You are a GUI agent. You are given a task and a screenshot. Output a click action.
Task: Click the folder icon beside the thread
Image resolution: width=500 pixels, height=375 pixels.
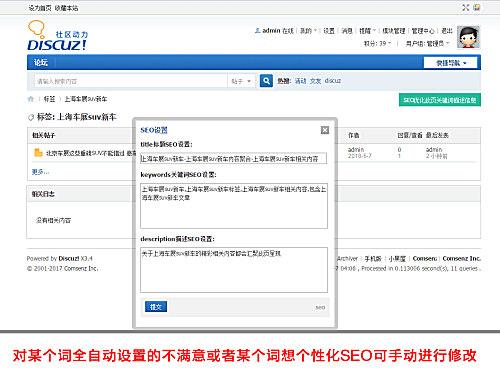(38, 153)
